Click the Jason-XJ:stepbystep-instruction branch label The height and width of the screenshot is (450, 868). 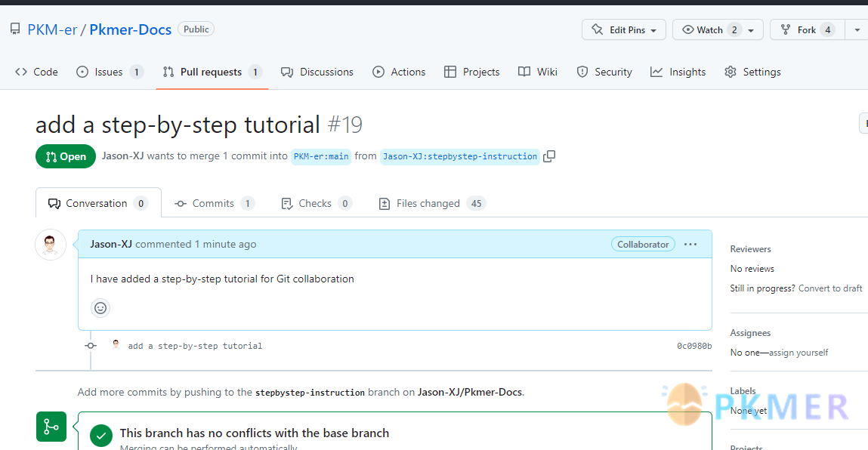pos(460,156)
